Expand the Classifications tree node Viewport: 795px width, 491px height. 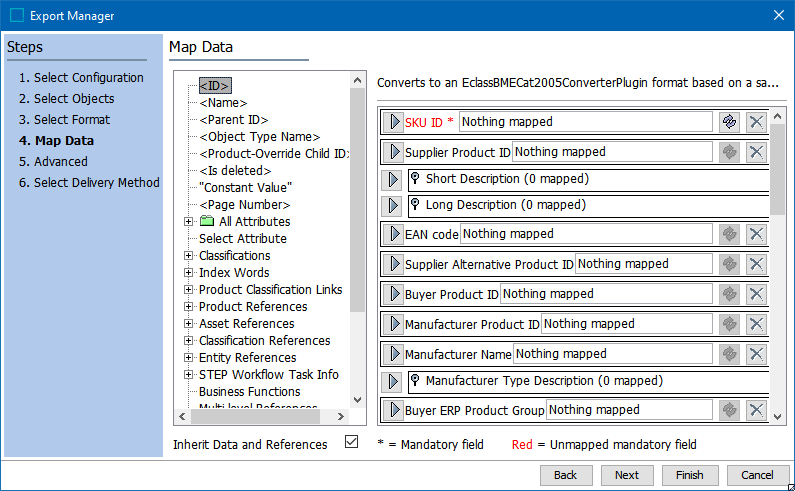[189, 256]
